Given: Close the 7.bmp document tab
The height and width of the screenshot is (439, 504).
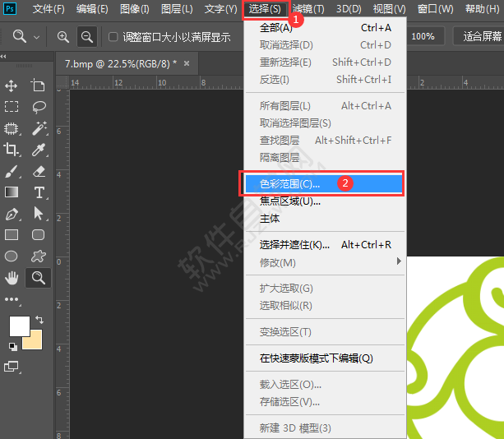Looking at the screenshot, I should (187, 63).
